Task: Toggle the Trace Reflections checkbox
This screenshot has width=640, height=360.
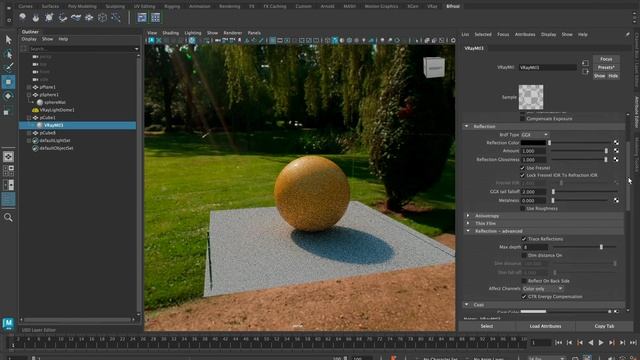Action: (524, 239)
